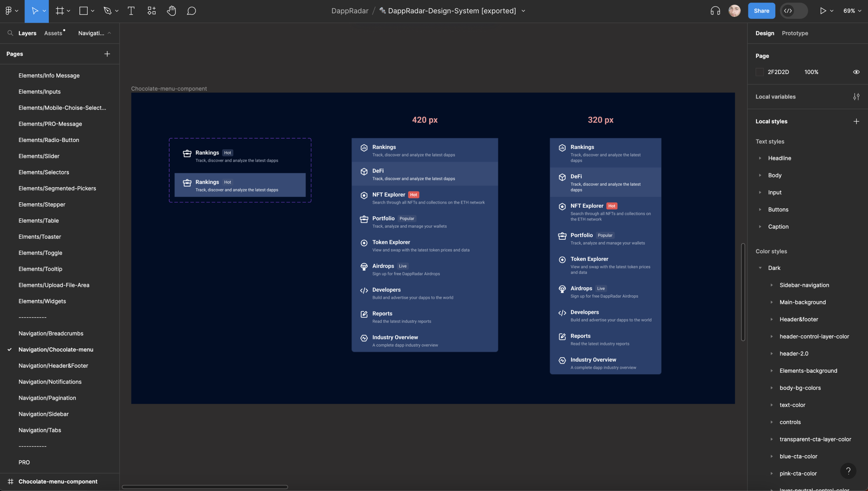Screen dimensions: 868x491
Task: Toggle Dev Mode switch
Action: [794, 11]
